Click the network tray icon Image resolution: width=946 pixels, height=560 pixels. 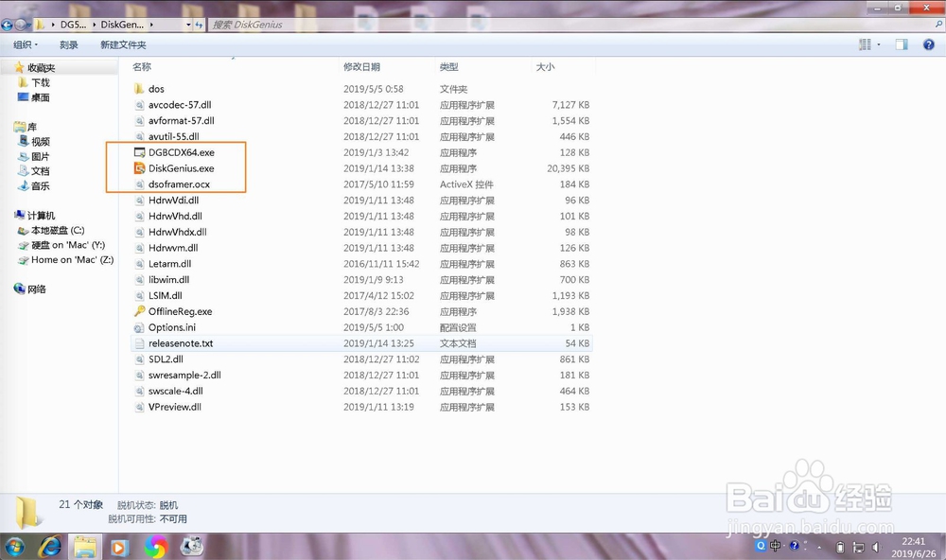[859, 548]
